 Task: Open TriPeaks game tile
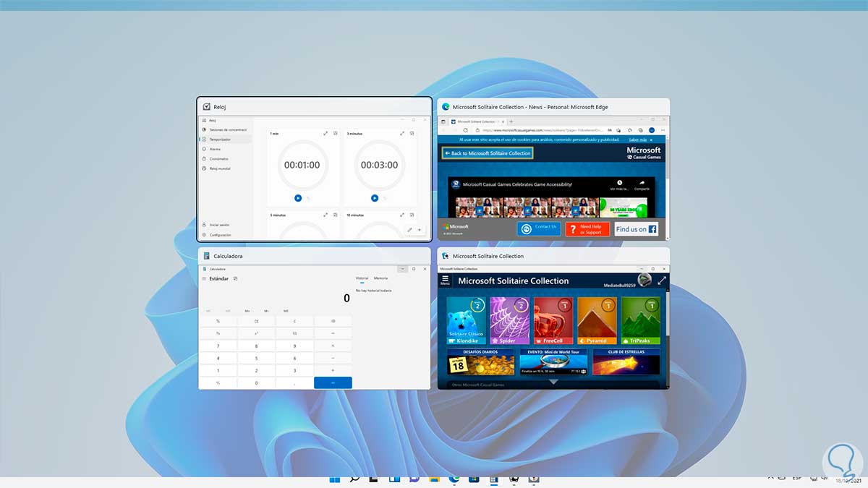click(x=641, y=320)
